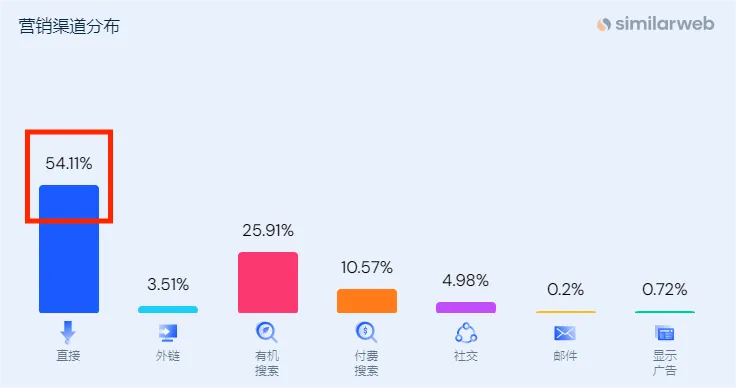736x388 pixels.
Task: Click the cyan referrals bar
Action: (168, 310)
